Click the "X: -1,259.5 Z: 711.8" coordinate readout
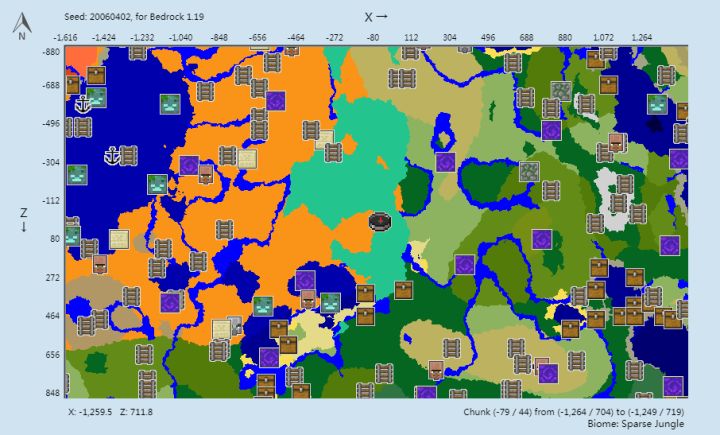 [110, 412]
